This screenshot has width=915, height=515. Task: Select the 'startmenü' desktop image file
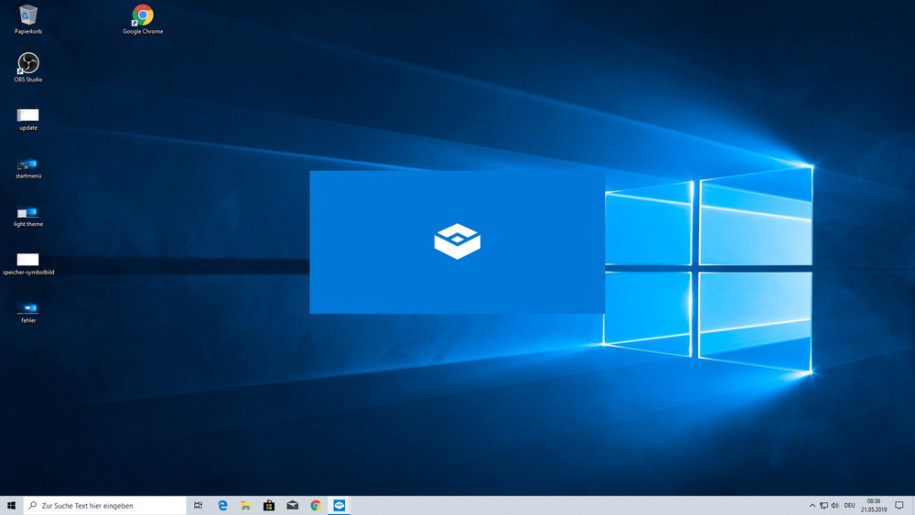(x=28, y=167)
